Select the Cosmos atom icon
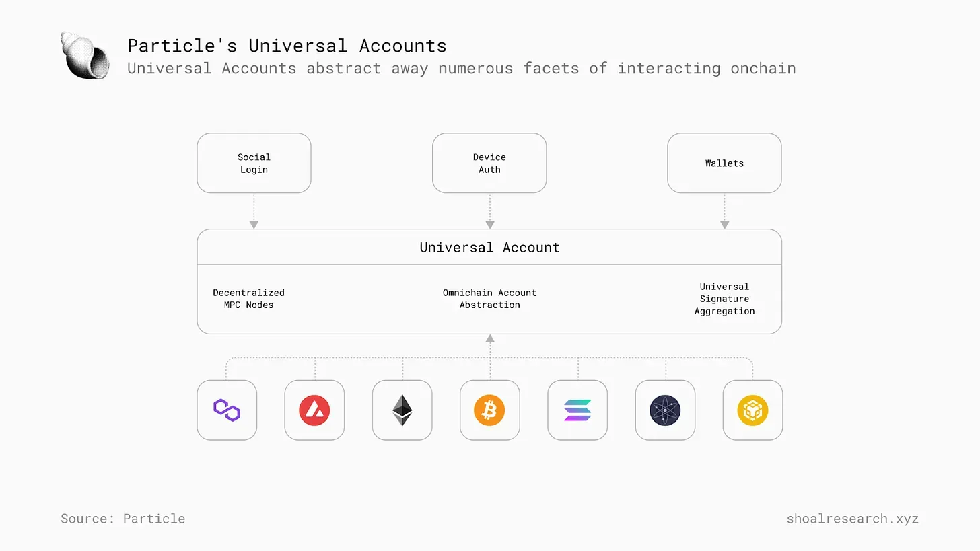 click(665, 410)
